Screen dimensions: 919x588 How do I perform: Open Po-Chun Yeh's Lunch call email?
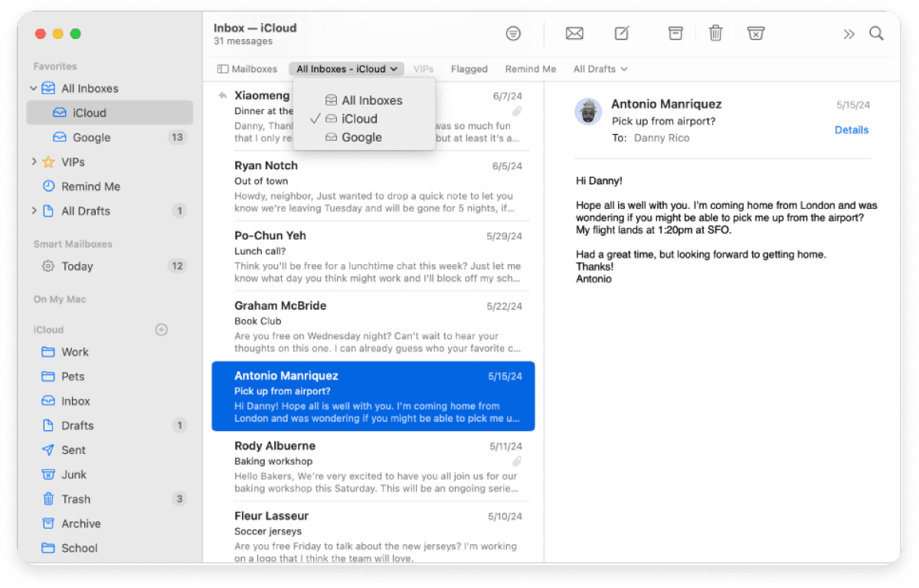pos(373,256)
